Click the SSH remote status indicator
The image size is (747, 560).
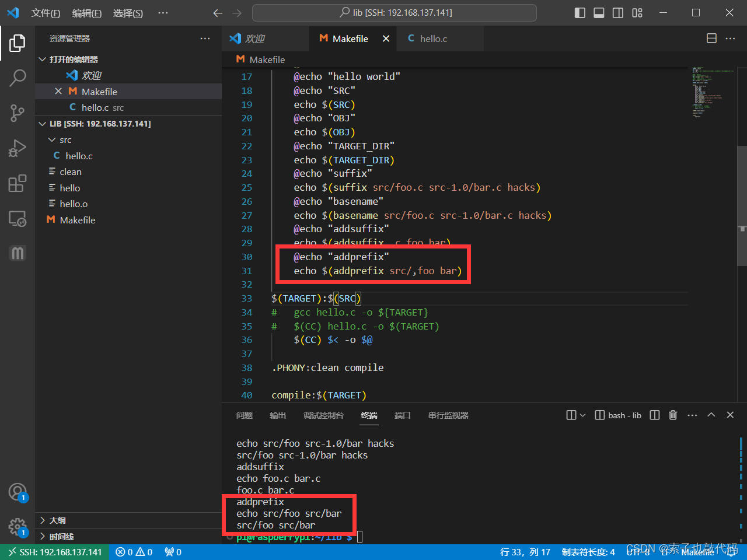tap(55, 552)
